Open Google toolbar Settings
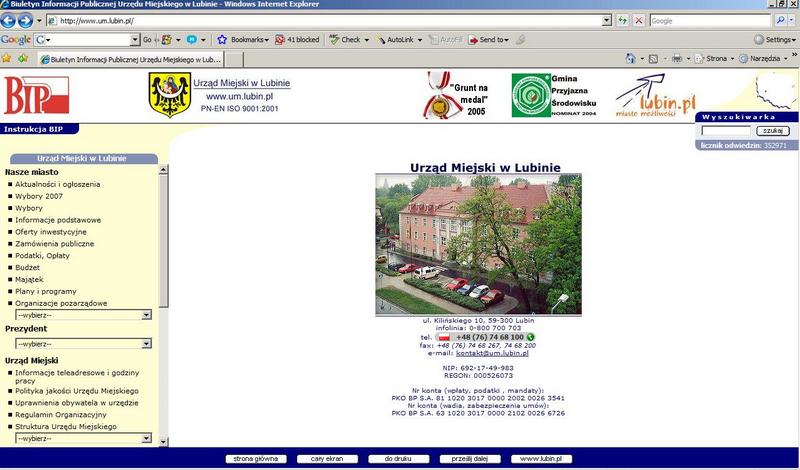The height and width of the screenshot is (470, 800). pos(774,39)
